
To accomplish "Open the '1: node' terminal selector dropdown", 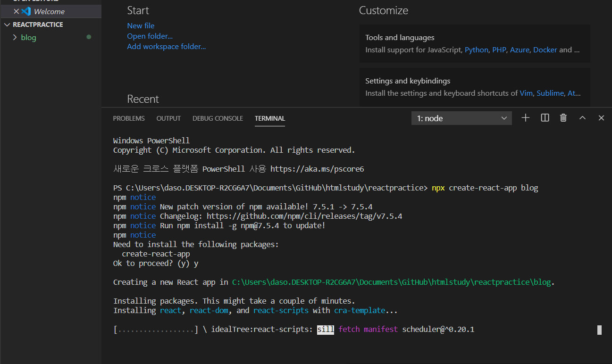I will (461, 118).
